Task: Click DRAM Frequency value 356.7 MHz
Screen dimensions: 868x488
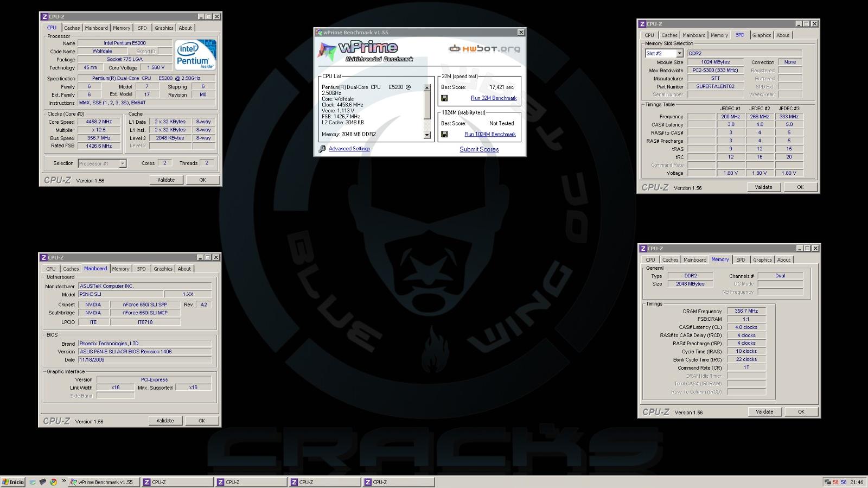Action: 746,311
